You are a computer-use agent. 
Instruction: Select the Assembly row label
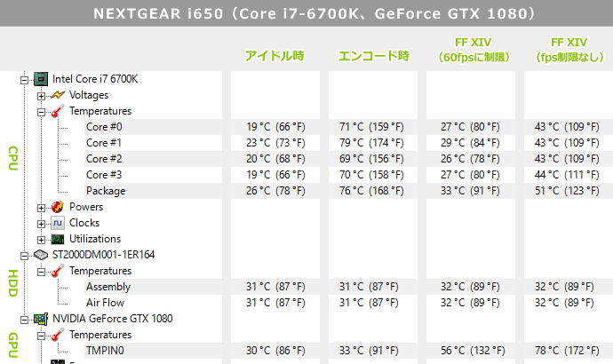click(x=108, y=287)
